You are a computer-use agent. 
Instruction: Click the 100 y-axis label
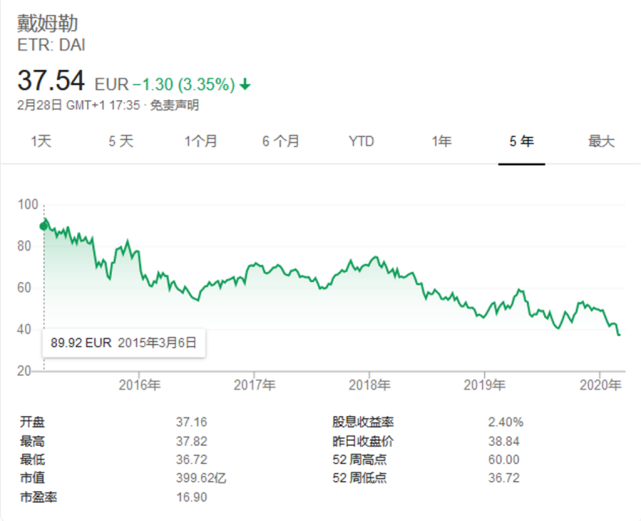pyautogui.click(x=28, y=204)
